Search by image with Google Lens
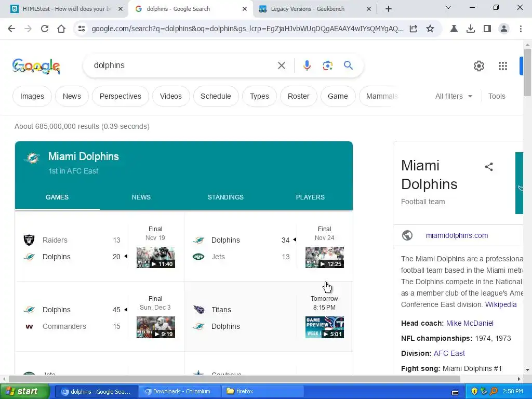 coord(327,65)
